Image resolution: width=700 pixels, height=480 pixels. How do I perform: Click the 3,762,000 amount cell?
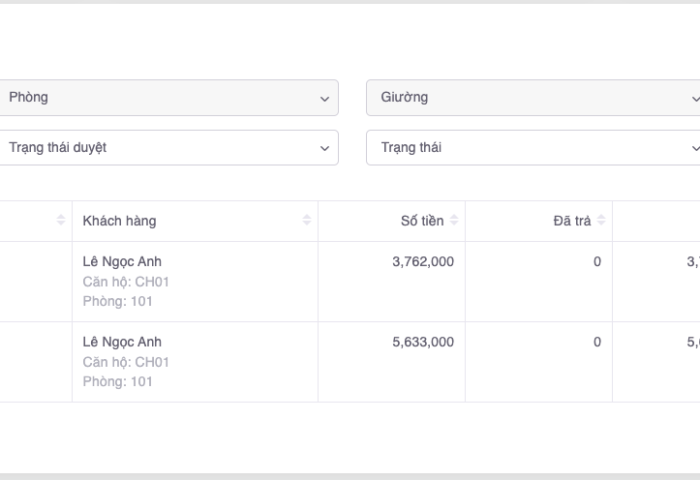click(423, 261)
